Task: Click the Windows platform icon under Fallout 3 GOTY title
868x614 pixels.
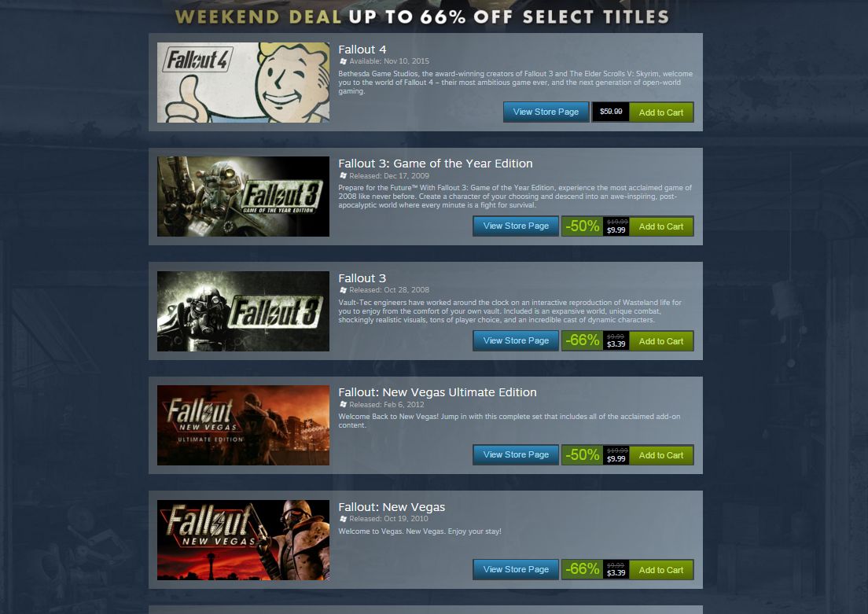Action: [344, 176]
